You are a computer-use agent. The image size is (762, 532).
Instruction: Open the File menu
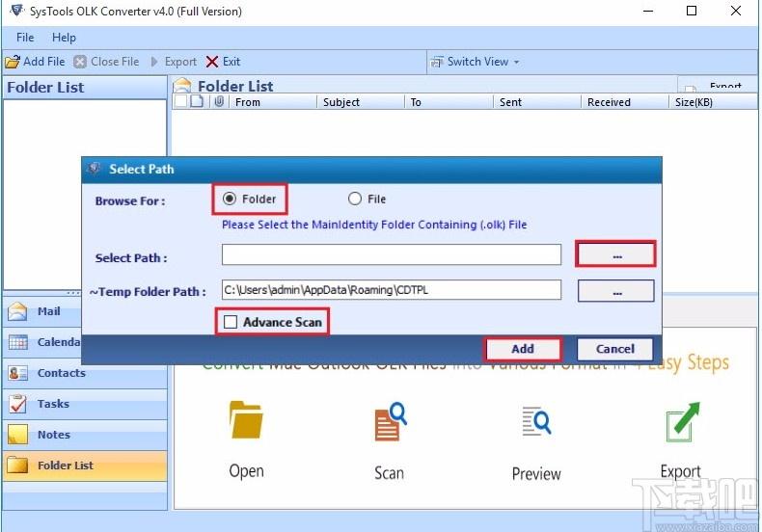click(25, 38)
